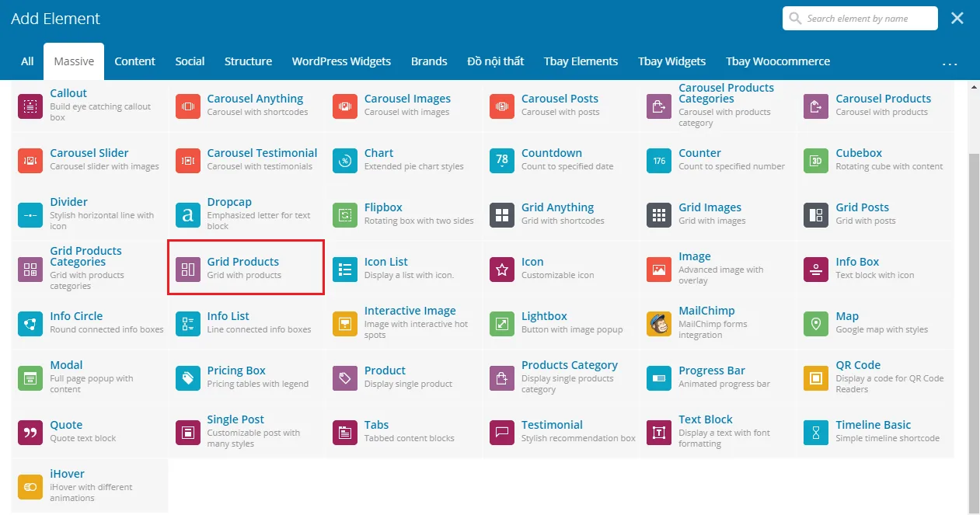The height and width of the screenshot is (515, 980).
Task: Click the Callout element icon
Action: pyautogui.click(x=30, y=106)
